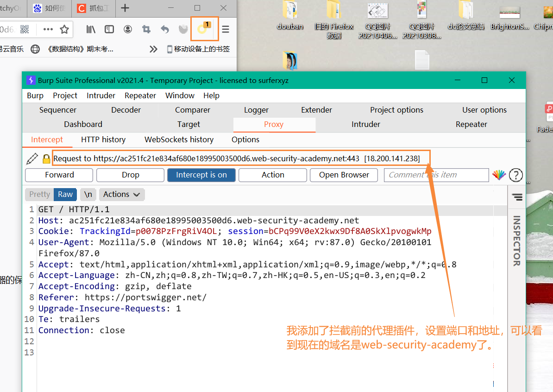Open the Firefox proxy extension icon
This screenshot has width=553, height=392.
[x=204, y=29]
